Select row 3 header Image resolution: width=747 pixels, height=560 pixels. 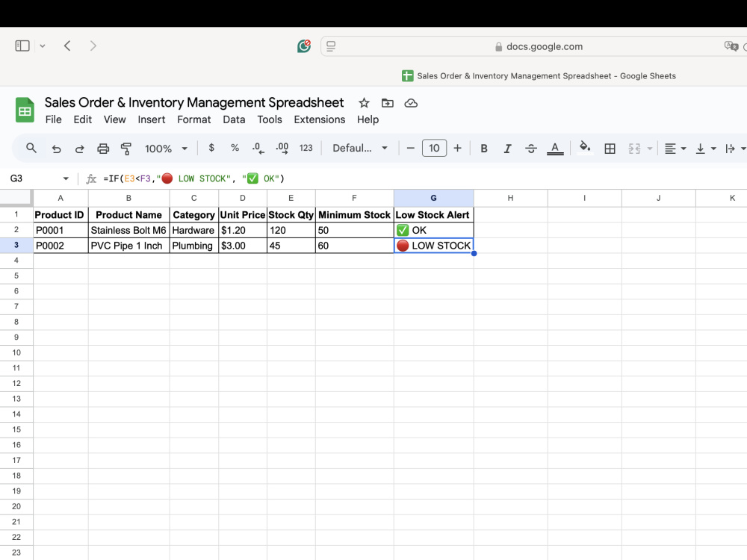point(16,245)
